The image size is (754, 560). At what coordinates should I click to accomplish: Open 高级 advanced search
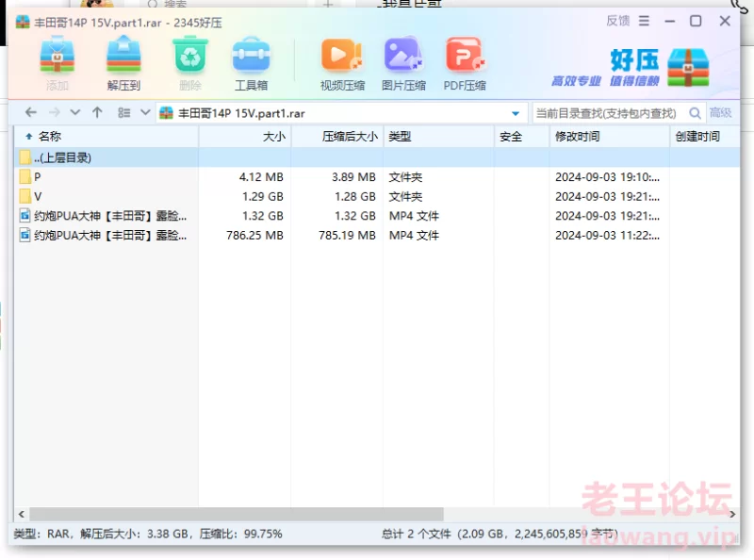click(x=720, y=112)
